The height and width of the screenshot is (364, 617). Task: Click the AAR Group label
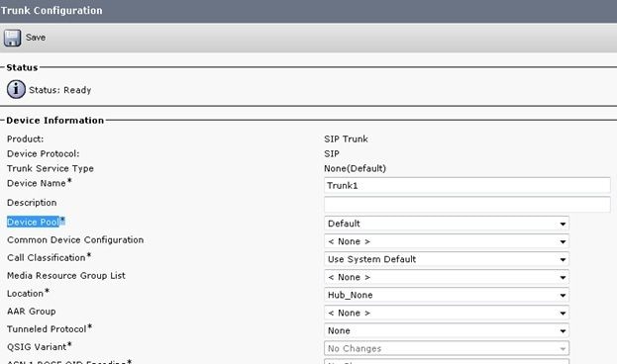coord(31,312)
